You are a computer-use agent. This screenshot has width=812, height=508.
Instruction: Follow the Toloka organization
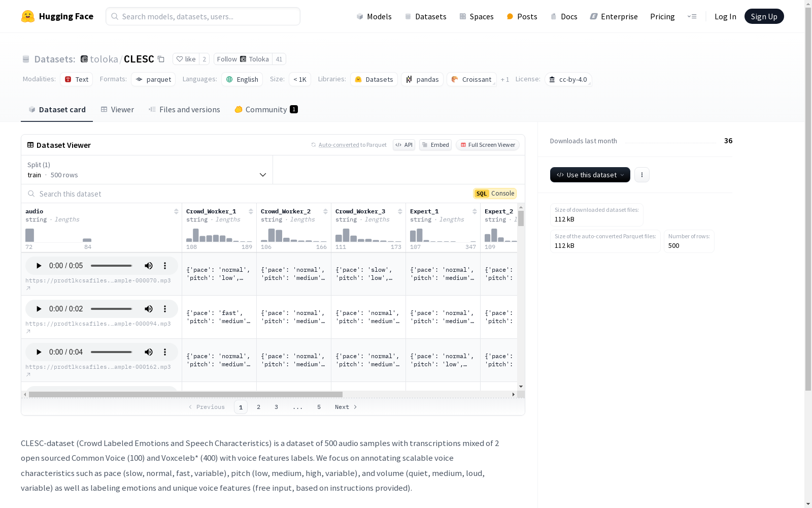[243, 59]
